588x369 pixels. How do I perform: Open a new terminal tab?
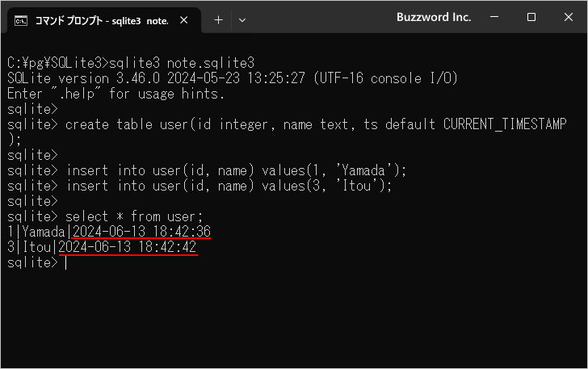218,20
